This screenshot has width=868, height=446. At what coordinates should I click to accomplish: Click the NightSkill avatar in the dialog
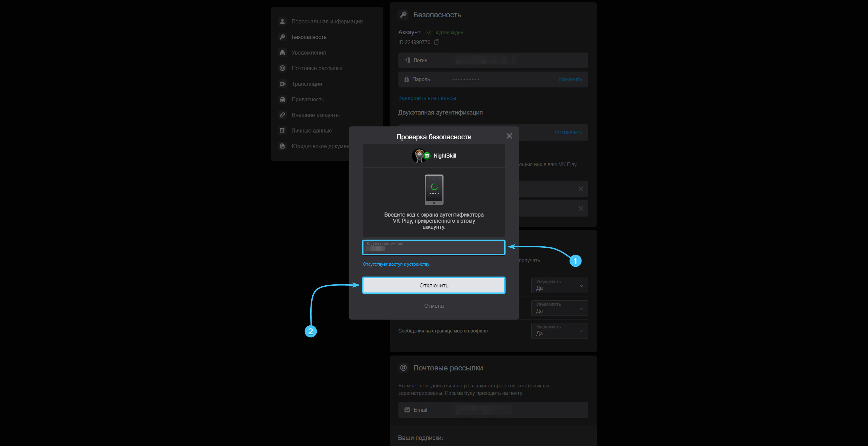click(x=419, y=156)
